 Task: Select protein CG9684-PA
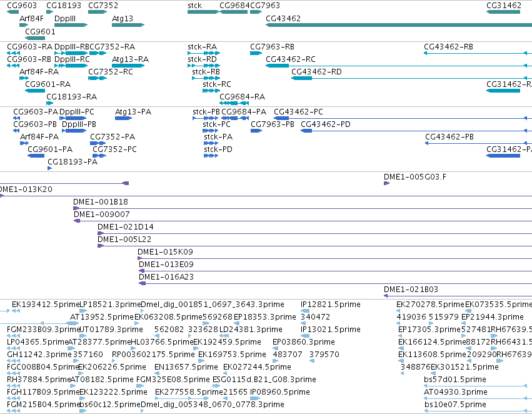coord(235,118)
